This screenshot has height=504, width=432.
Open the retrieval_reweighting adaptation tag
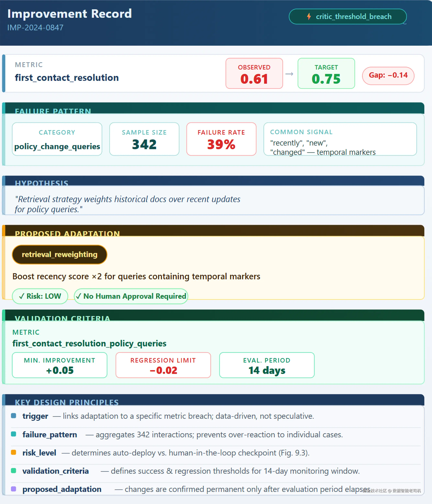pyautogui.click(x=59, y=254)
